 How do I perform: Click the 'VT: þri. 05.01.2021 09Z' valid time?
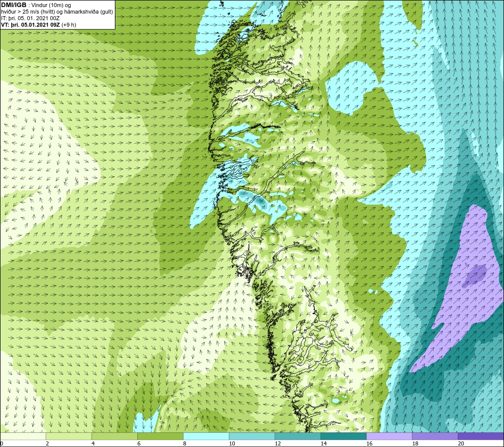point(31,25)
